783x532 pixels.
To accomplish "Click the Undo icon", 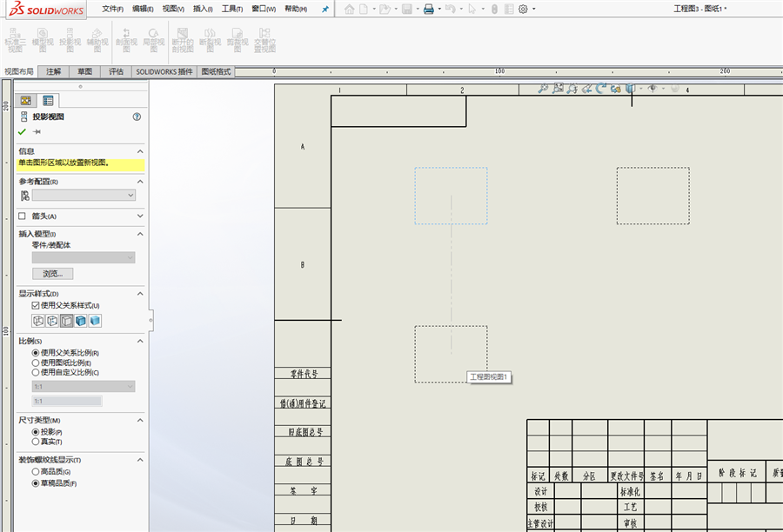I will (x=450, y=9).
